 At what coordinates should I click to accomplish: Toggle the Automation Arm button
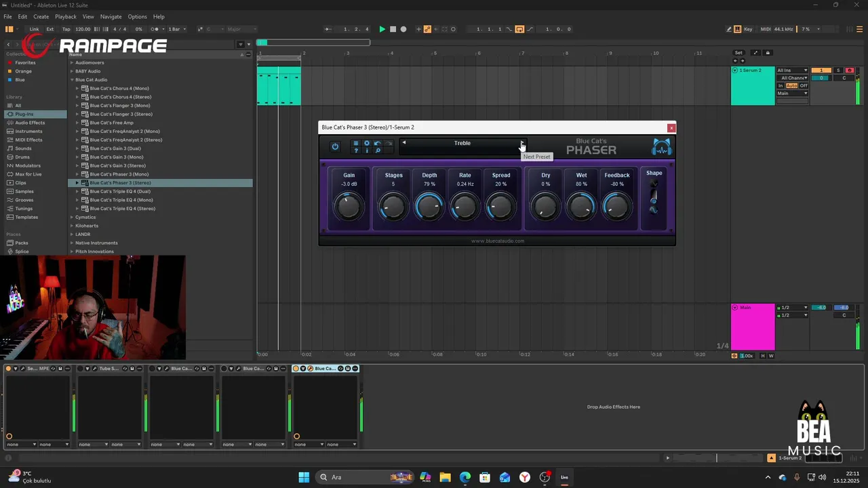[x=427, y=29]
